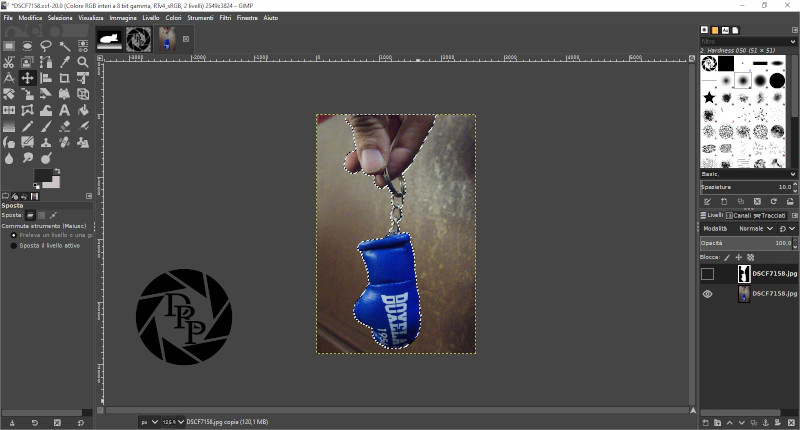Click the Tracciati tab
The image size is (800, 430).
[x=772, y=215]
